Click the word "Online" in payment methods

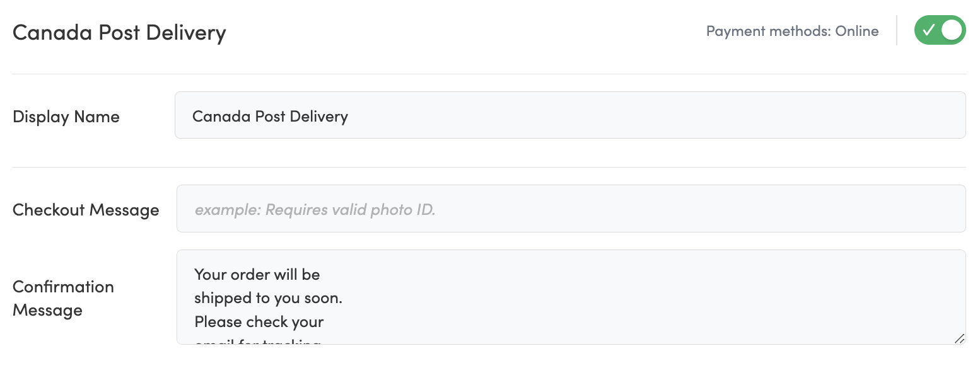pyautogui.click(x=856, y=31)
